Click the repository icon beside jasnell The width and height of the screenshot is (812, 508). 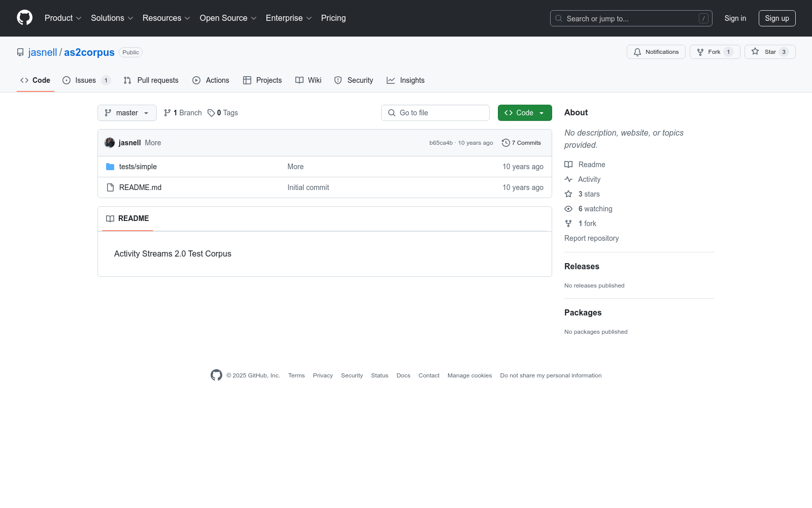[20, 52]
